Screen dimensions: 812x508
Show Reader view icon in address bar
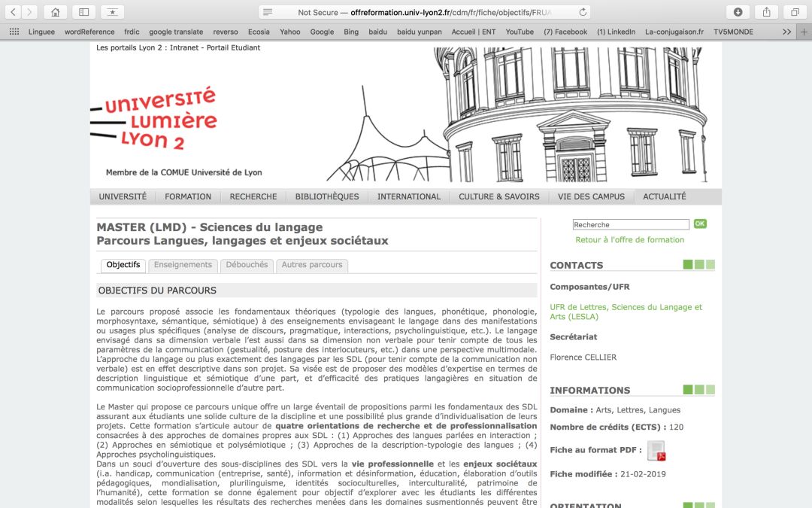pyautogui.click(x=268, y=12)
